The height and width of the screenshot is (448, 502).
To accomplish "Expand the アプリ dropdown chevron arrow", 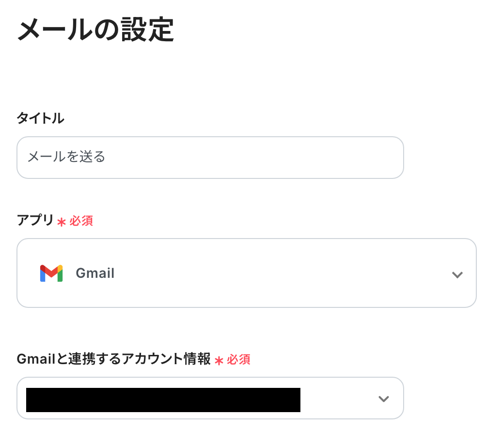I will pos(457,274).
